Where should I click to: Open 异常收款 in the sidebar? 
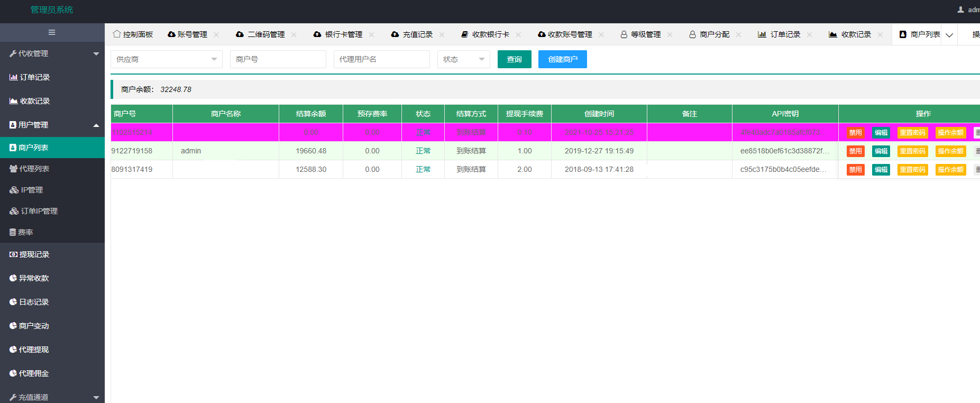pyautogui.click(x=52, y=278)
